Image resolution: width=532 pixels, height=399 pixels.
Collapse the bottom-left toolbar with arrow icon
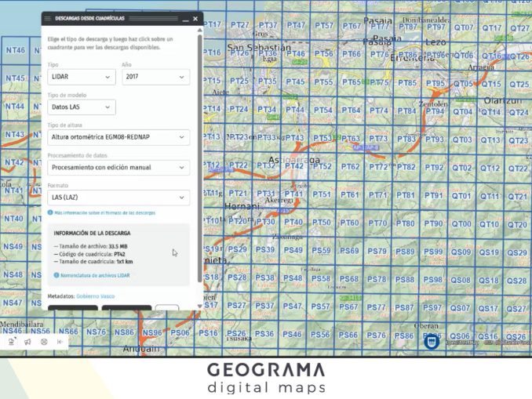(x=60, y=342)
